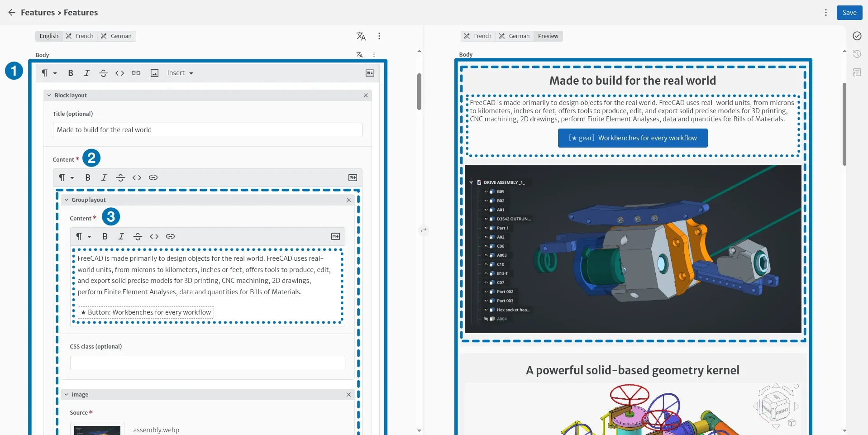This screenshot has width=868, height=435.
Task: Click the 'assembly.webp' file name
Action: (x=156, y=430)
